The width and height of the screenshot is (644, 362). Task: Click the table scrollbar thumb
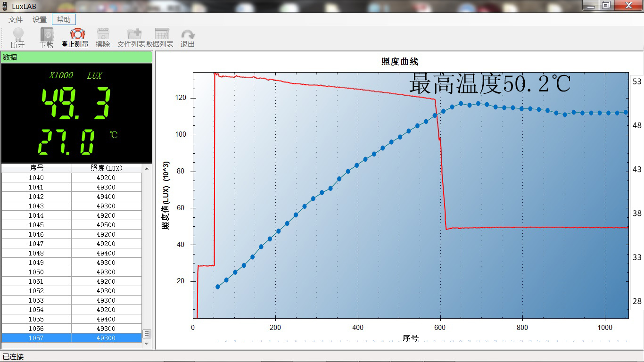(x=147, y=334)
